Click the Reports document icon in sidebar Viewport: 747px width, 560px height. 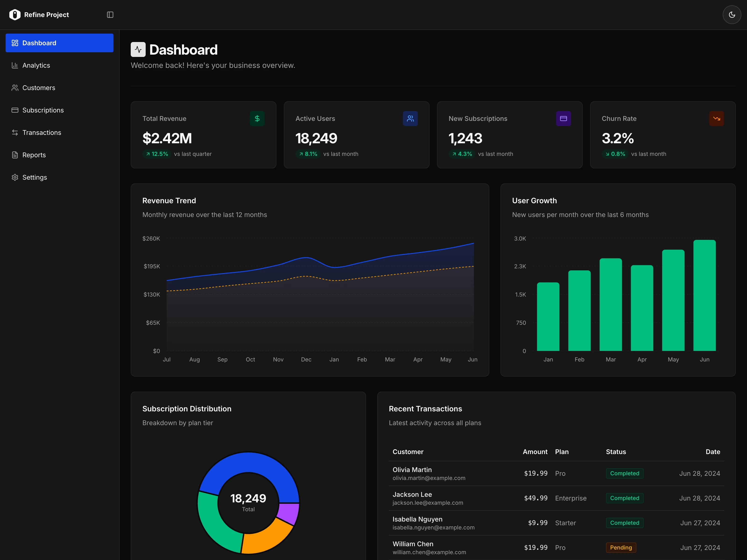(x=15, y=155)
